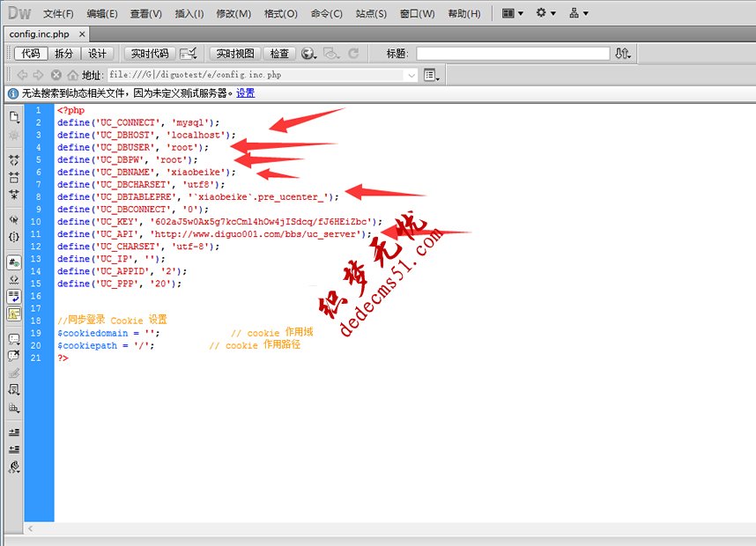Click the 设置 link to define test server
756x546 pixels.
point(244,93)
